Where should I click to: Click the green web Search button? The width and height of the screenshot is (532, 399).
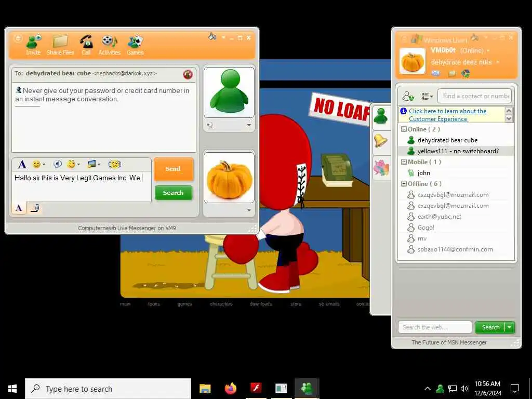pyautogui.click(x=490, y=327)
